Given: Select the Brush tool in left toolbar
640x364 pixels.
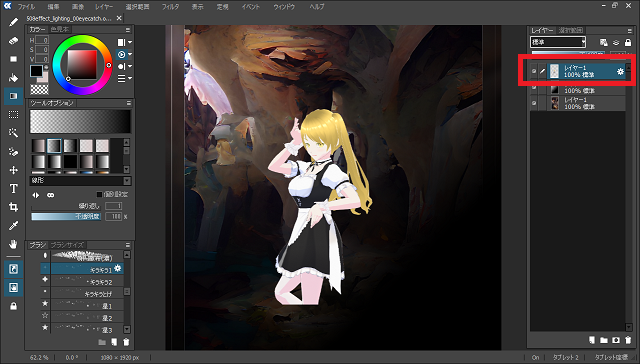Looking at the screenshot, I should pos(13,22).
